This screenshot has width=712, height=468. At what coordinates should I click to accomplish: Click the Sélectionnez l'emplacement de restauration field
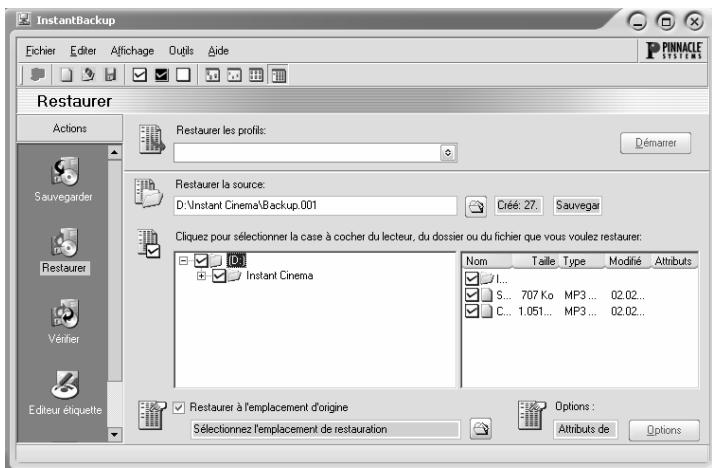pyautogui.click(x=326, y=429)
